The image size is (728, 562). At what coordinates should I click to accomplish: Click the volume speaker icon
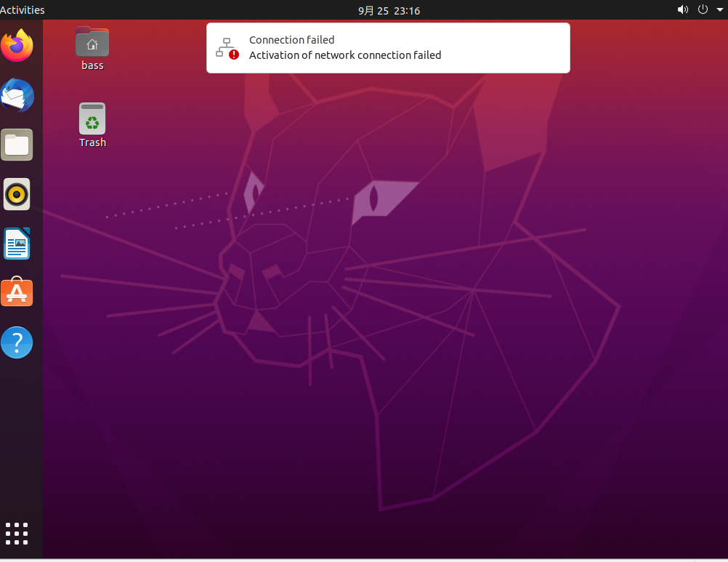click(x=682, y=9)
